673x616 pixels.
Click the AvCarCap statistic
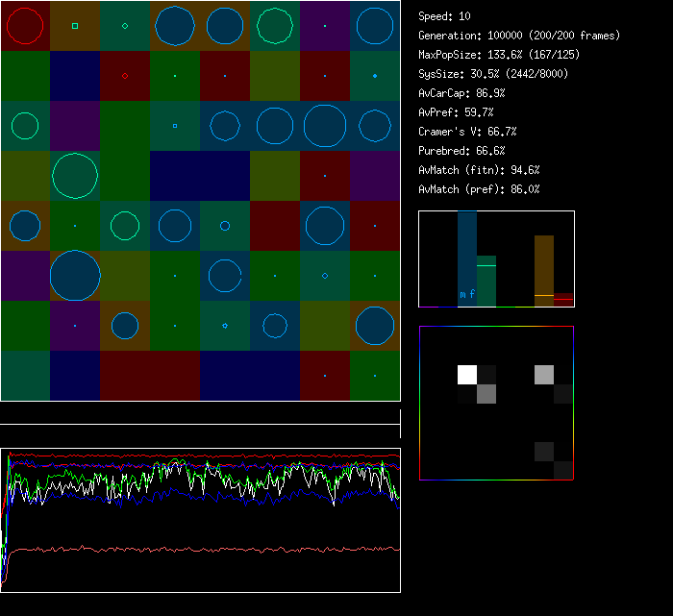coord(461,93)
